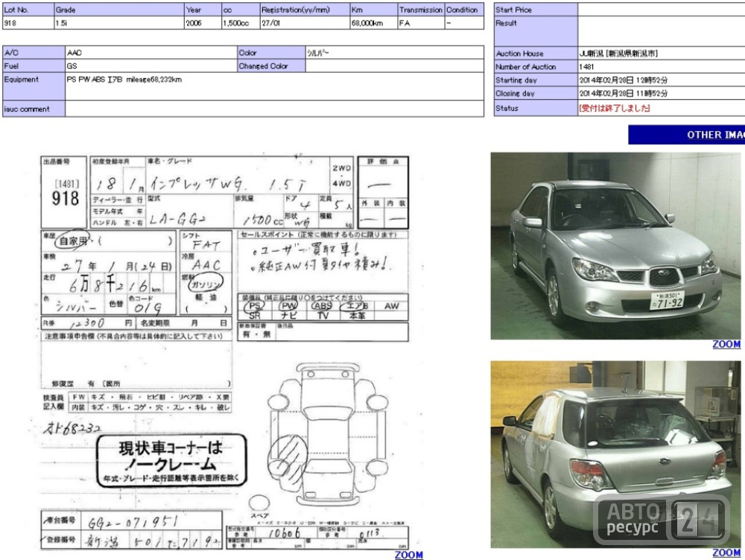The height and width of the screenshot is (560, 745).
Task: Click the Condition column header
Action: (464, 10)
